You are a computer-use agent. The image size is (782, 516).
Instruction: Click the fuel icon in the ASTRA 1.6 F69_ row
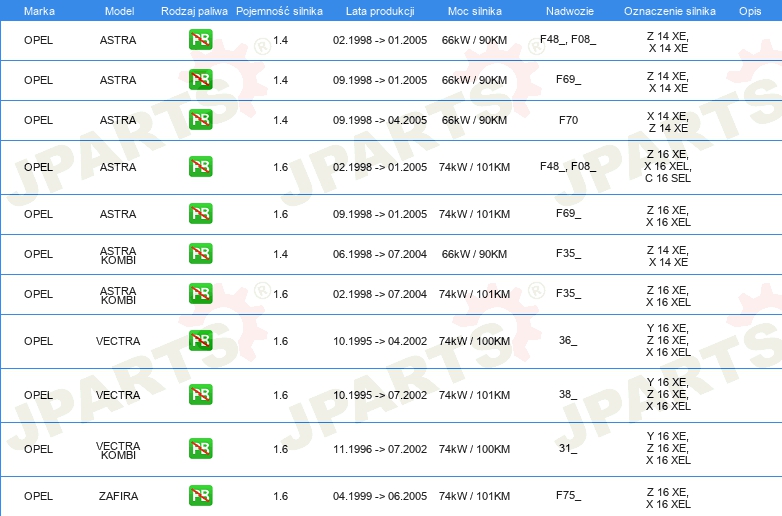tap(200, 213)
